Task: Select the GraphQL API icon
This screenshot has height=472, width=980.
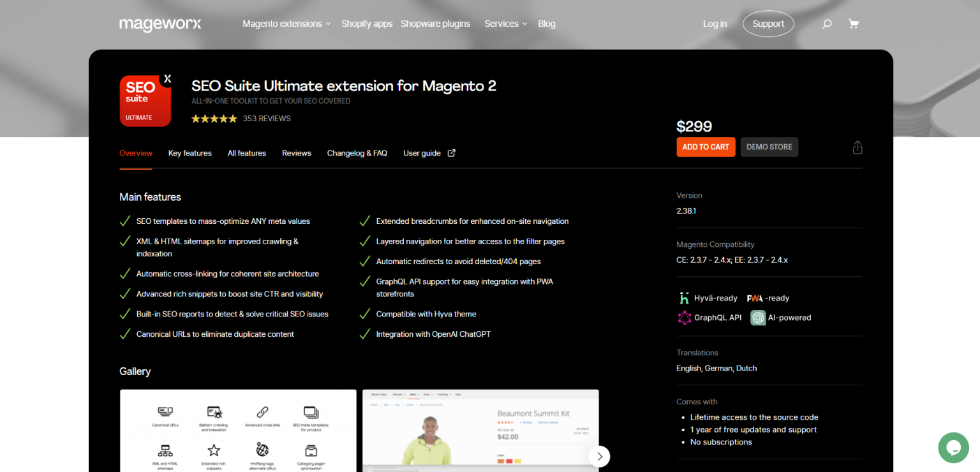Action: (685, 318)
